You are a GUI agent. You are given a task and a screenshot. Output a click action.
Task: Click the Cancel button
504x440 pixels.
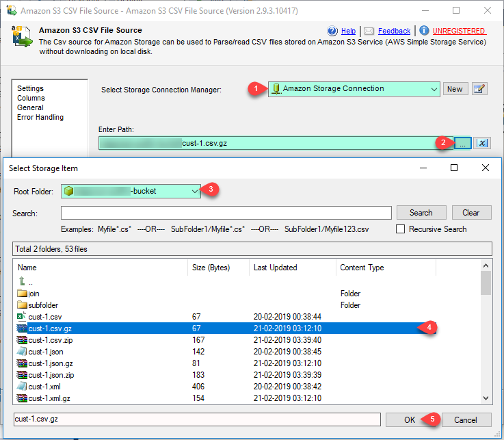coord(466,419)
